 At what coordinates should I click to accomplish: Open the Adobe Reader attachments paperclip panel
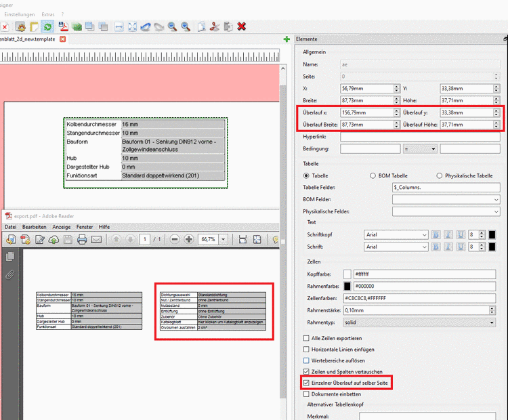click(x=10, y=275)
